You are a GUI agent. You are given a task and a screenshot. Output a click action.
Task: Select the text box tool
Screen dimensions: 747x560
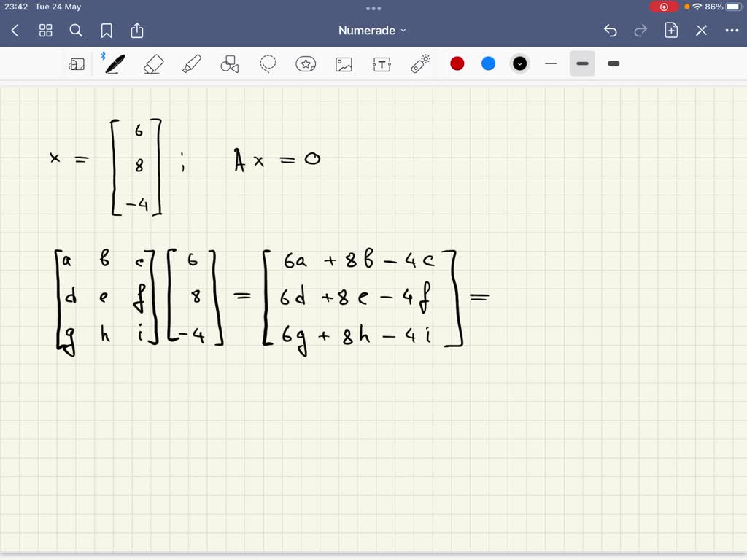coord(382,64)
